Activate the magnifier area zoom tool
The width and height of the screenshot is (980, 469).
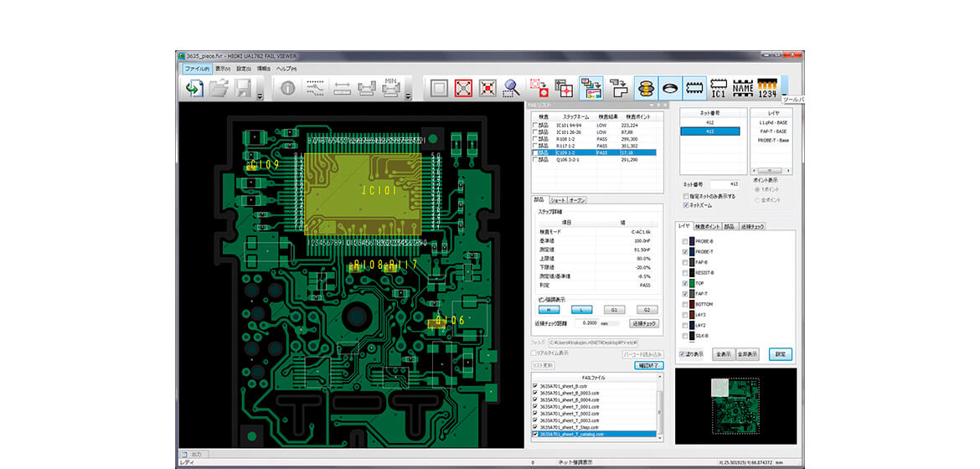point(511,88)
